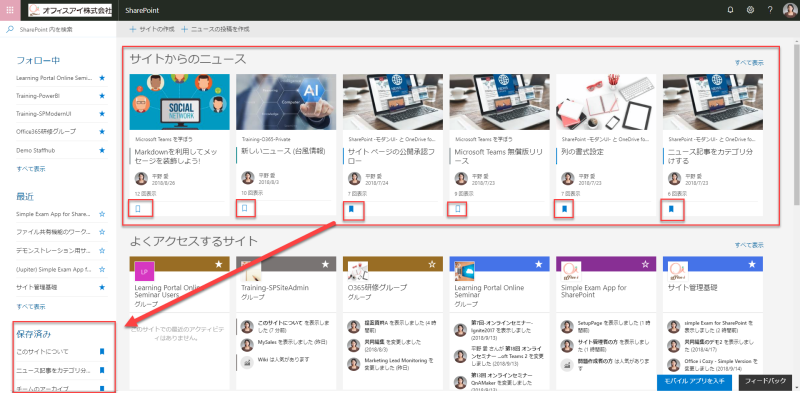The image size is (800, 393).
Task: Open the settings gear
Action: [750, 10]
